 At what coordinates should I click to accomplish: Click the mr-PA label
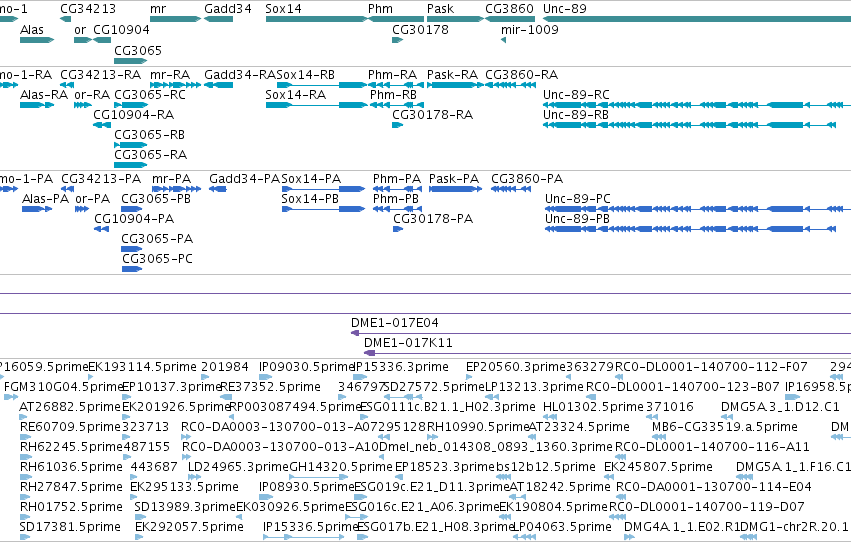click(x=172, y=178)
